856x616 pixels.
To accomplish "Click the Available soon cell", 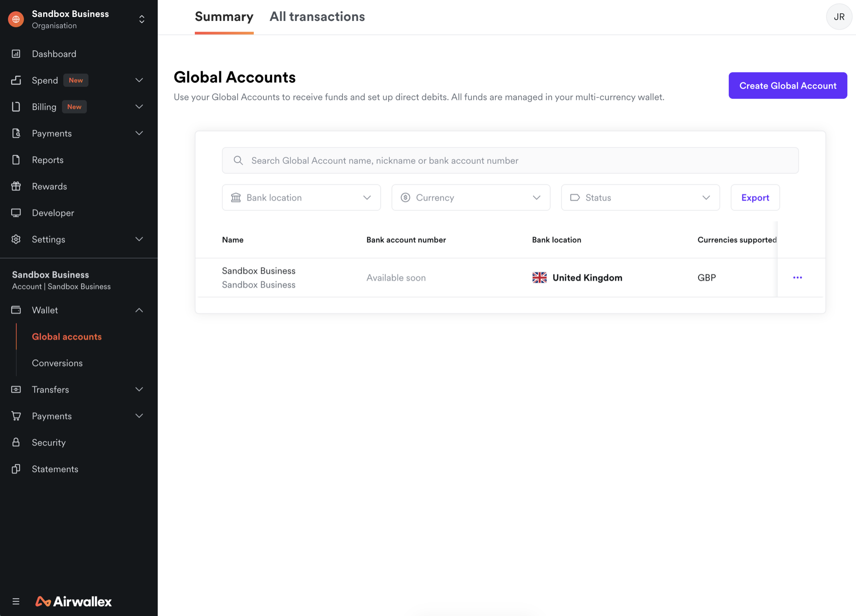I will [396, 278].
